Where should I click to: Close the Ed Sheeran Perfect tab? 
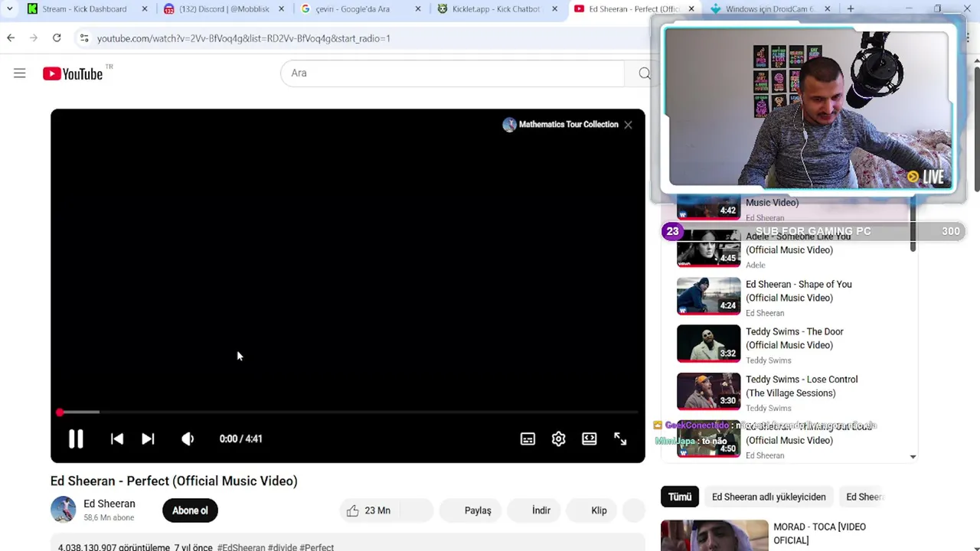tap(691, 9)
